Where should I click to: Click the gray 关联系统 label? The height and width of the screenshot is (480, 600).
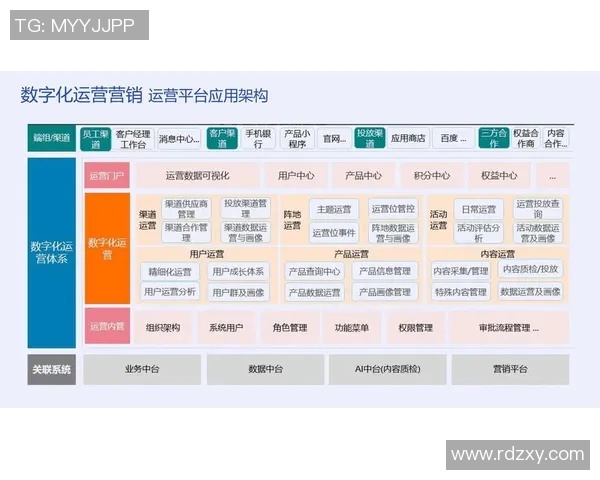52,369
